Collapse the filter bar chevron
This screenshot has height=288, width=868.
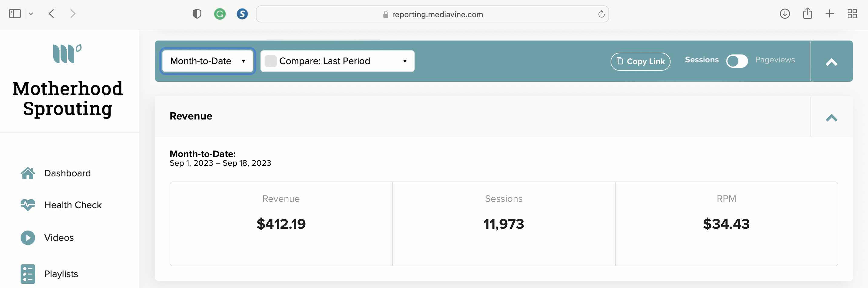pyautogui.click(x=831, y=62)
